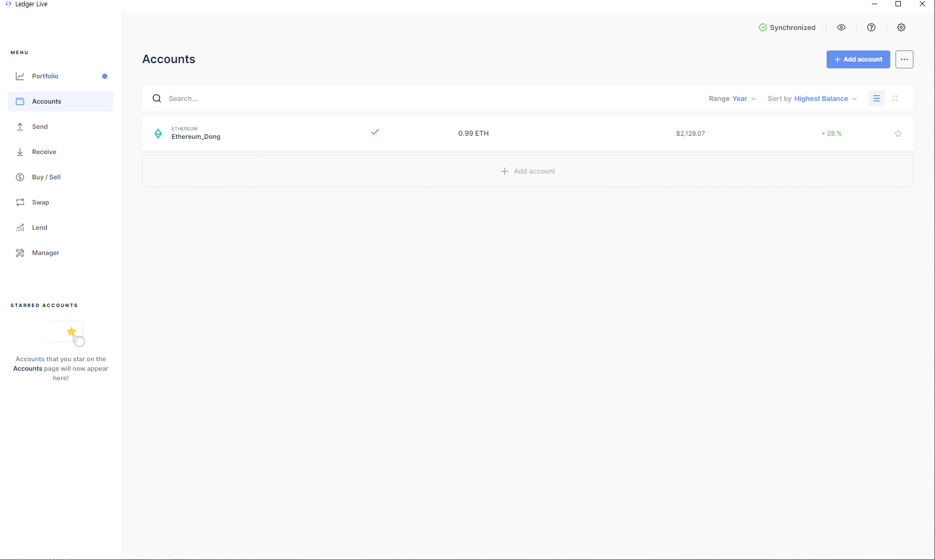935x560 pixels.
Task: Click the Ledger Live logo in title bar
Action: tap(8, 4)
